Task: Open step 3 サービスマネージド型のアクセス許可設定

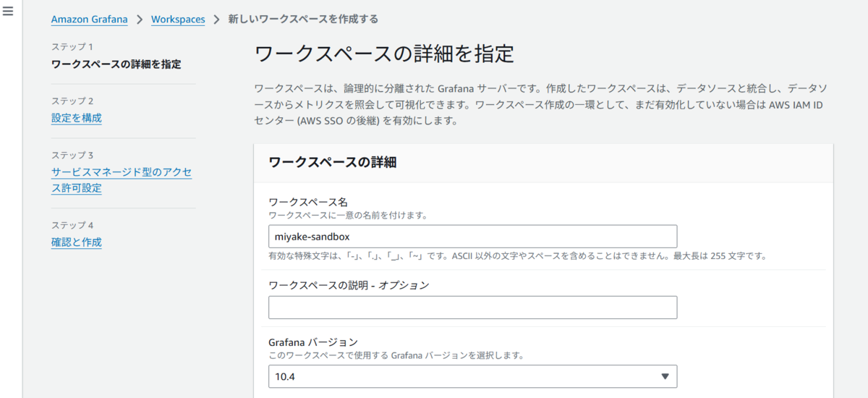Action: click(122, 180)
